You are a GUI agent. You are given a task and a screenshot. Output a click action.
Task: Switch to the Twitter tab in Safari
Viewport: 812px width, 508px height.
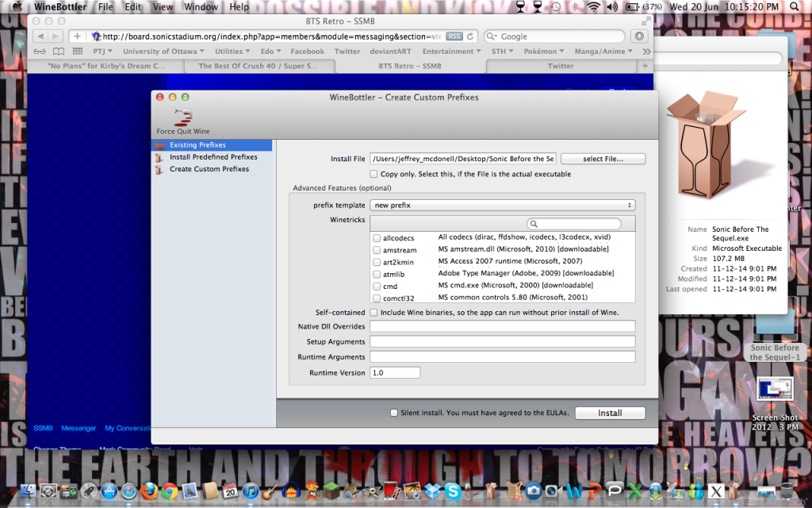pos(561,66)
